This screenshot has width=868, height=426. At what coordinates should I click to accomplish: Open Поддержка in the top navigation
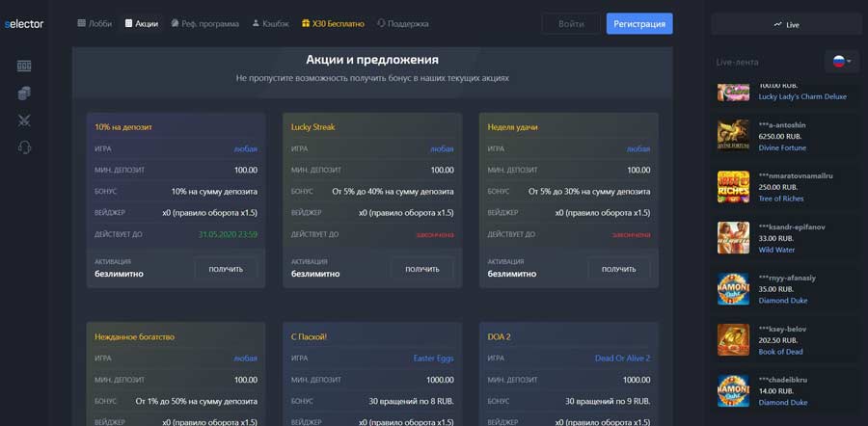403,23
